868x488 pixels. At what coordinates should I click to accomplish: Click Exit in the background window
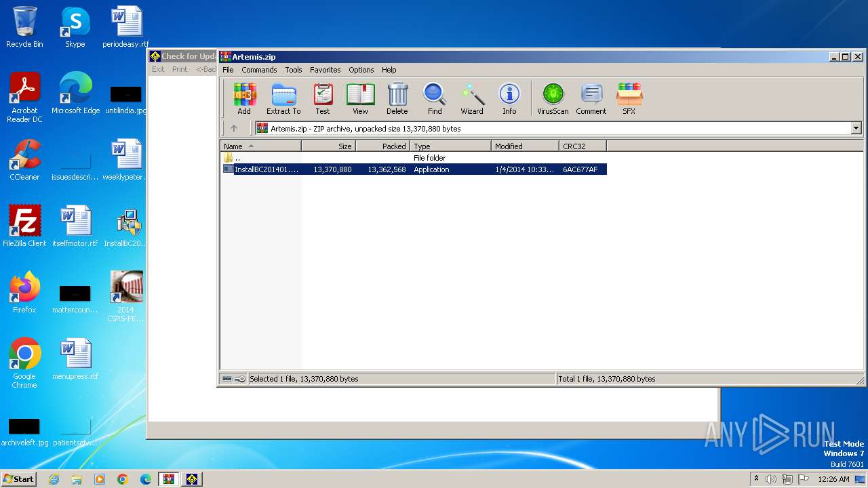pos(158,69)
